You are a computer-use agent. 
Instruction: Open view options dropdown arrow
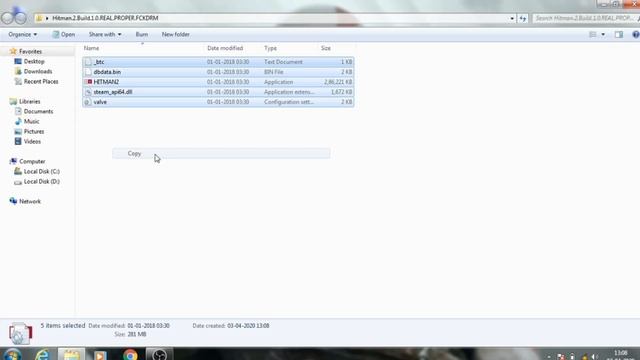click(x=603, y=35)
